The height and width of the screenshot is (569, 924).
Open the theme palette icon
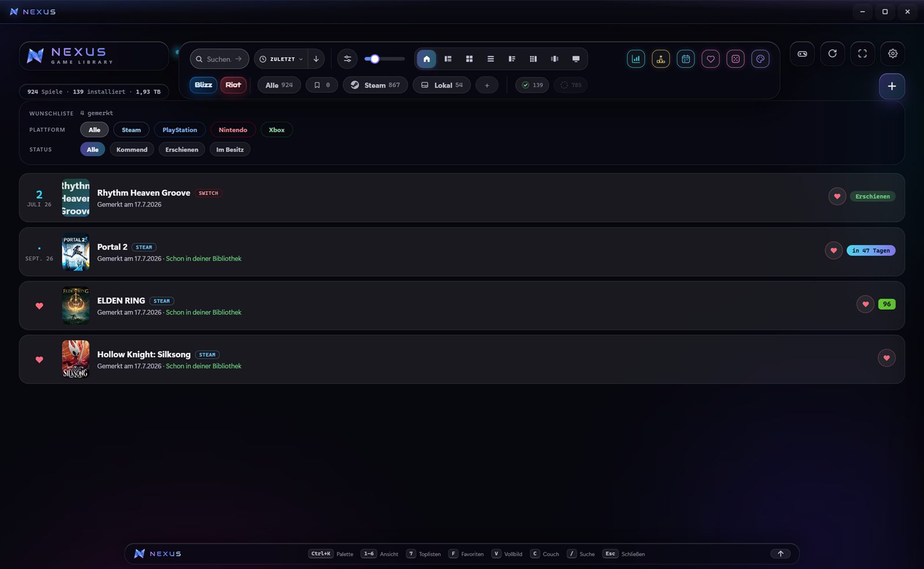760,59
